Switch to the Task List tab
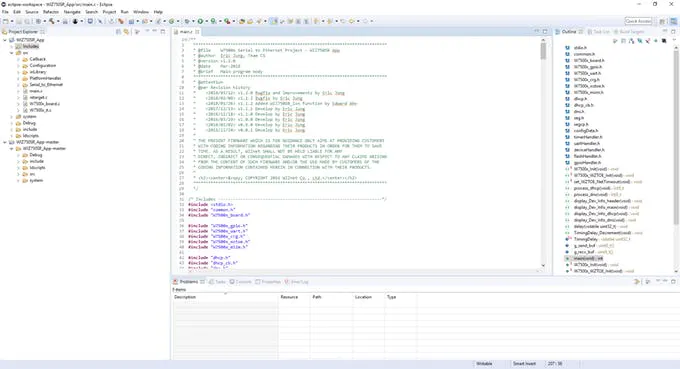 coord(599,32)
